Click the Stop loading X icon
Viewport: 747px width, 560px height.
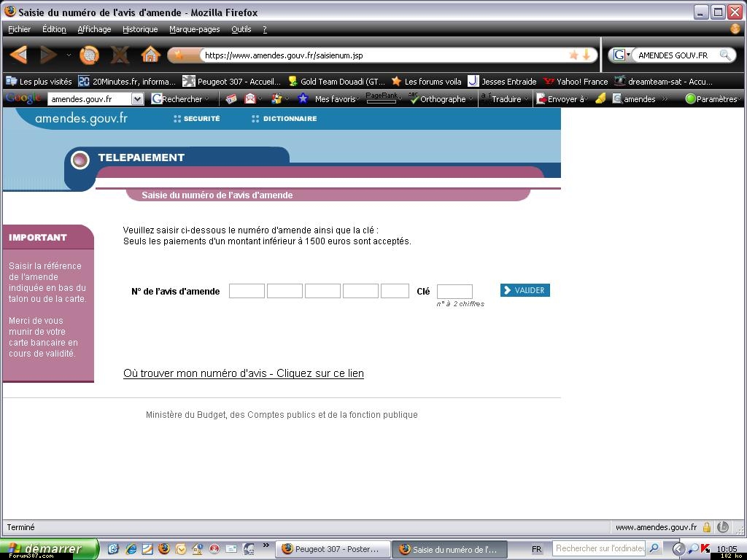(x=120, y=55)
